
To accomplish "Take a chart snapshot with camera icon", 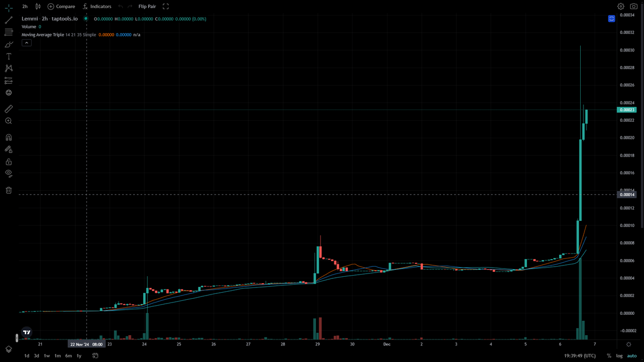I will (634, 6).
